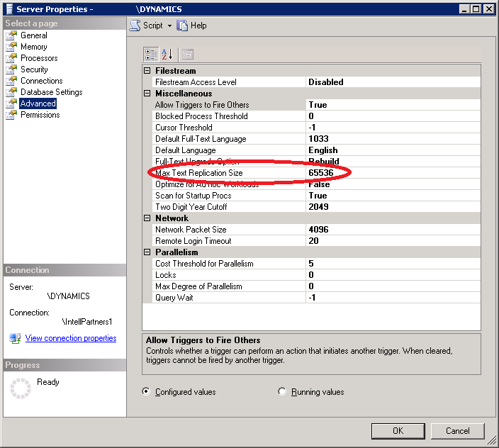Screen dimensions: 499x448
Task: Click the Script toolbar icon
Action: pos(135,26)
